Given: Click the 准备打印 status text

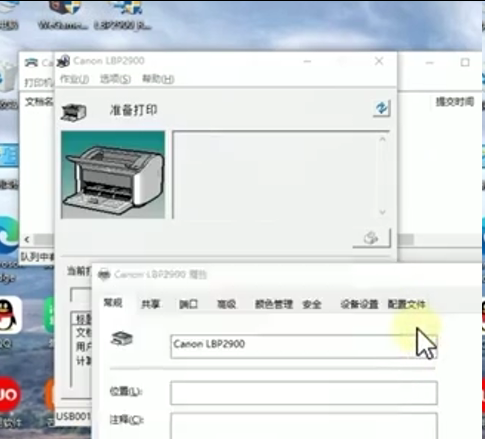Looking at the screenshot, I should 133,110.
